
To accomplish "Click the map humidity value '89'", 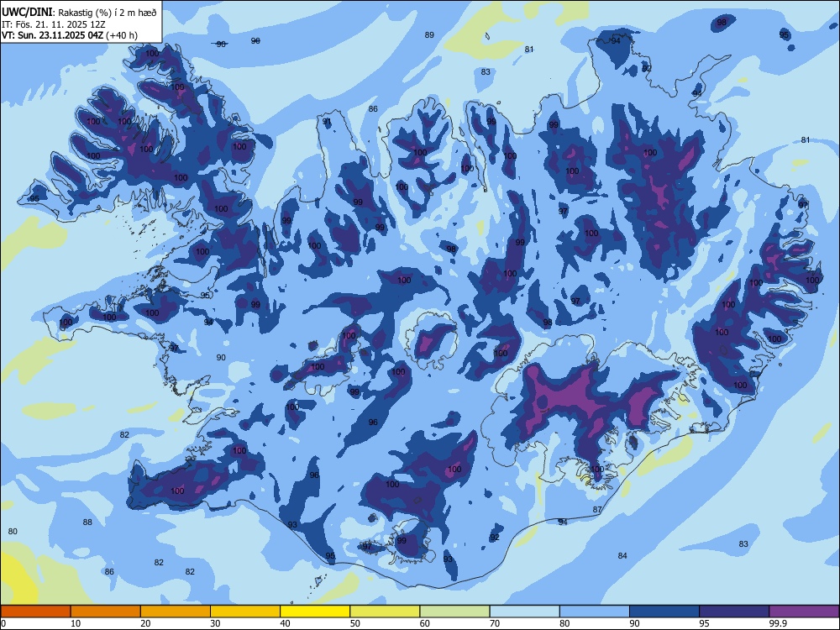I will [x=429, y=34].
